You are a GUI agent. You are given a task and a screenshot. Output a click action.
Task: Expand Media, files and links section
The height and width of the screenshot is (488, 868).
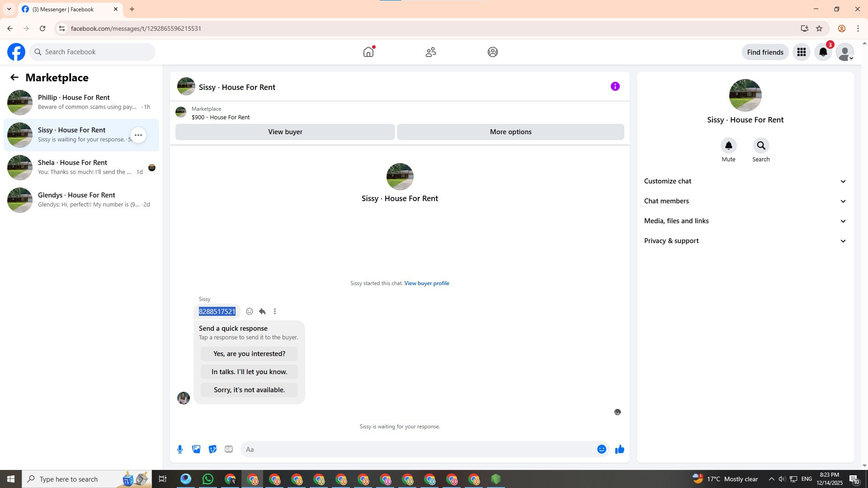coord(745,221)
